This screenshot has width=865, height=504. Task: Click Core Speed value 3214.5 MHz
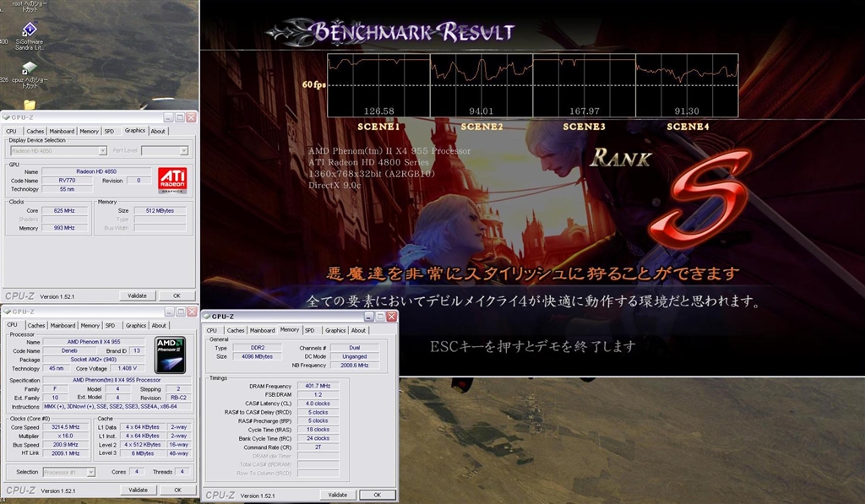[x=66, y=427]
